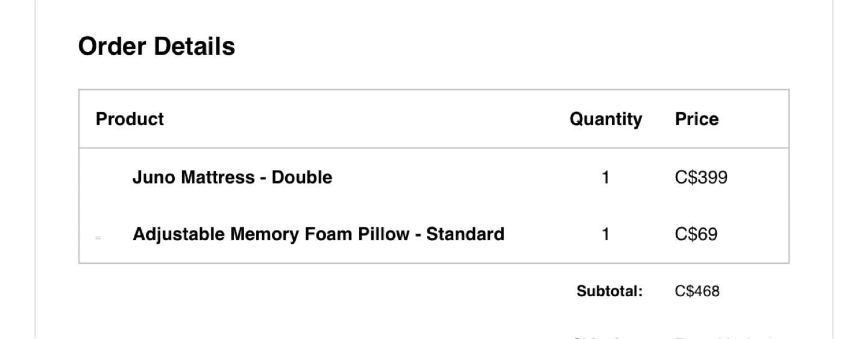Select the C$69 pillow price
The height and width of the screenshot is (339, 868).
coord(696,234)
